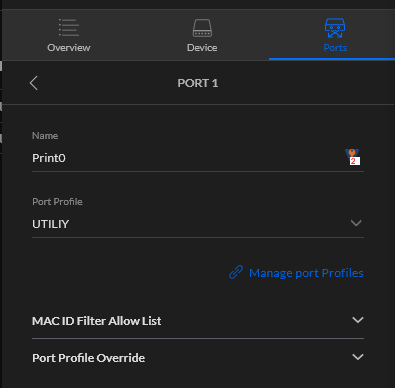Viewport: 395px width, 388px height.
Task: Click the Port Profile dropdown arrow
Action: (356, 223)
